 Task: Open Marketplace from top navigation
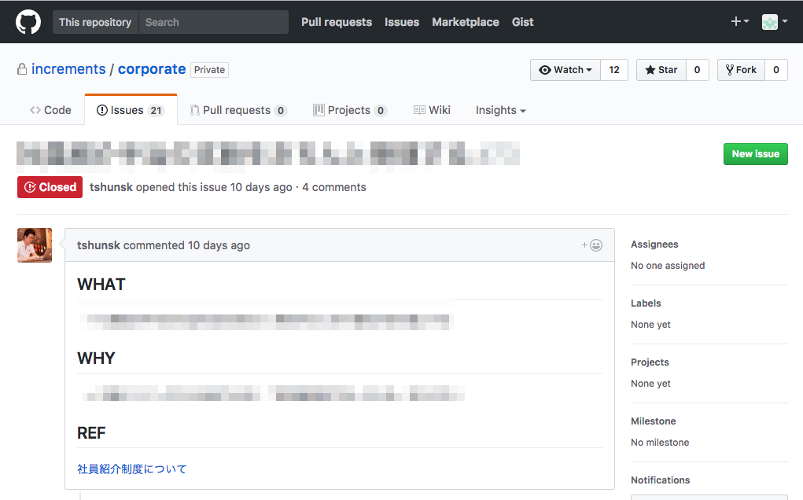click(x=465, y=22)
